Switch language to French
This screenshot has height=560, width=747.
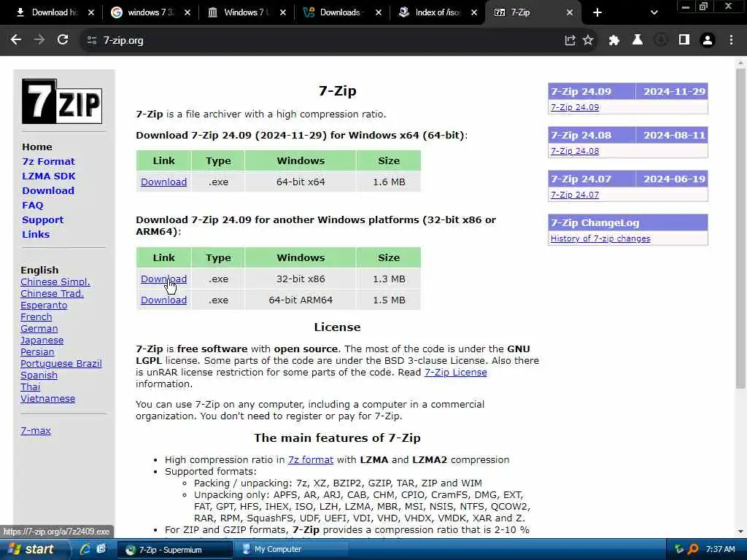(36, 316)
